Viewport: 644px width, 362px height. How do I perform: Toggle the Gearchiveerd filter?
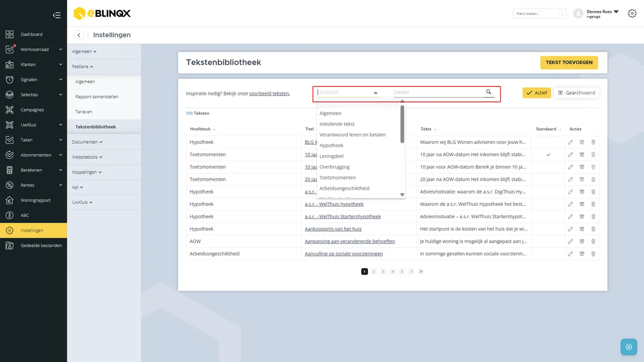(x=576, y=93)
